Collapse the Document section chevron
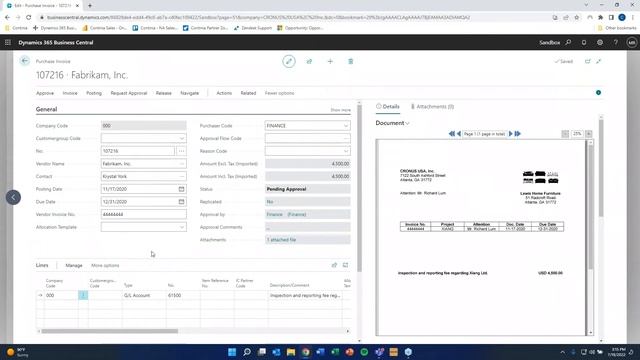 point(407,123)
